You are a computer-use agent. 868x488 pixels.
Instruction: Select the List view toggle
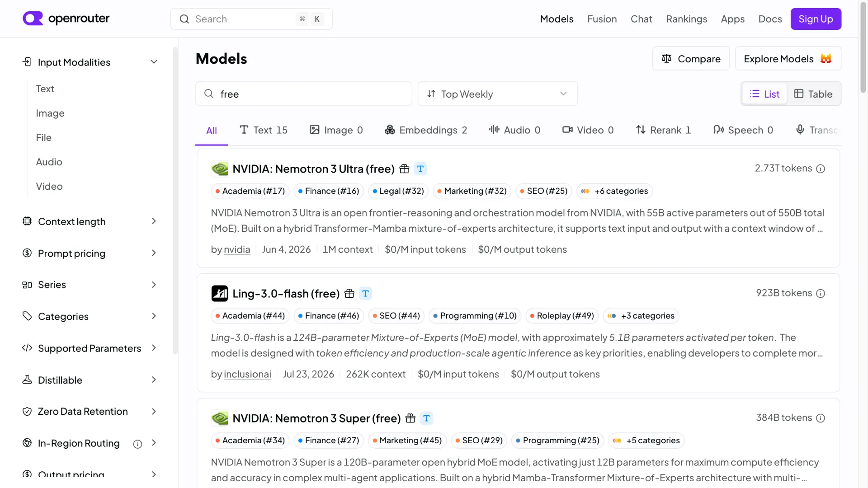pos(764,94)
